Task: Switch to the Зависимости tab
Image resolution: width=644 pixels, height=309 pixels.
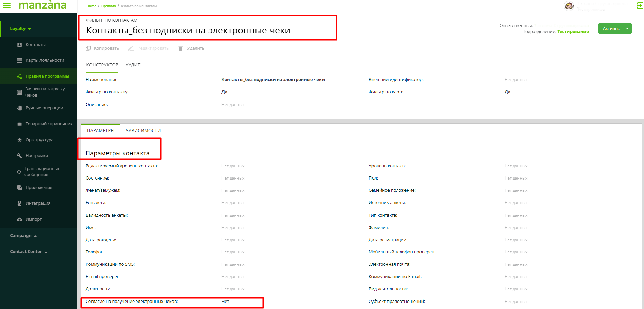Action: pos(143,131)
